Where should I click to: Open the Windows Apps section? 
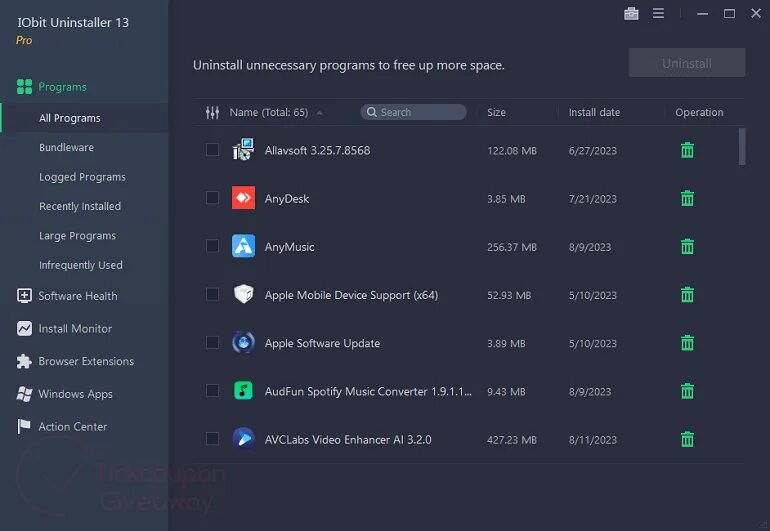tap(75, 394)
